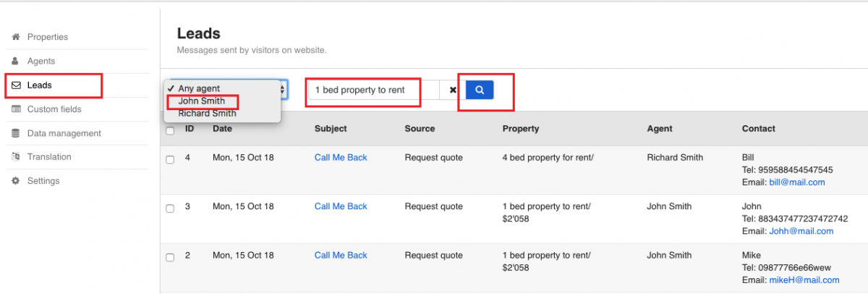Clear the search field with the X icon

pyautogui.click(x=453, y=91)
